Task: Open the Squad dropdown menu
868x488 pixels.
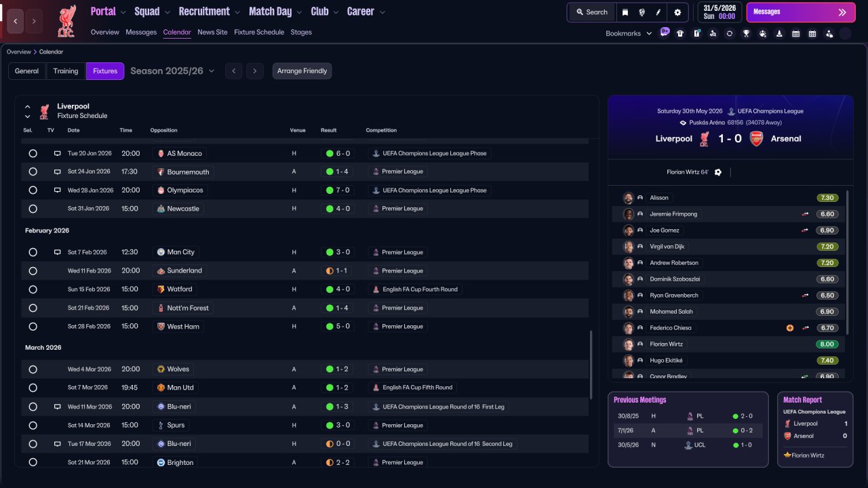Action: pos(153,12)
